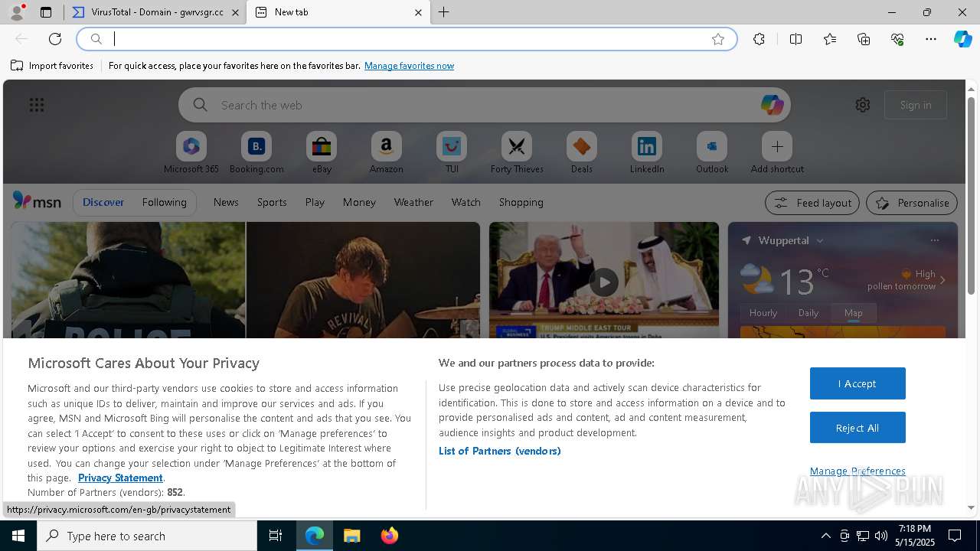This screenshot has width=980, height=551.
Task: Close the New tab tab
Action: pos(418,12)
